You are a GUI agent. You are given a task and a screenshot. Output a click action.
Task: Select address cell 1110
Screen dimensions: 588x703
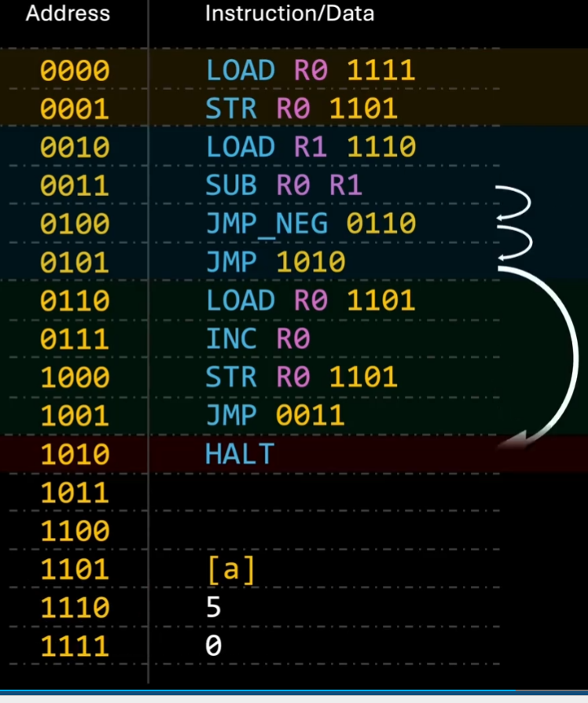pos(75,608)
